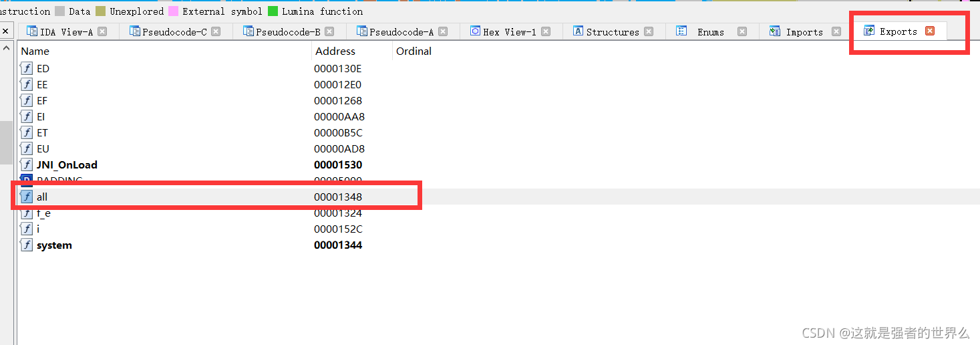This screenshot has width=980, height=345.
Task: Sort exports by Name column header
Action: (x=164, y=51)
